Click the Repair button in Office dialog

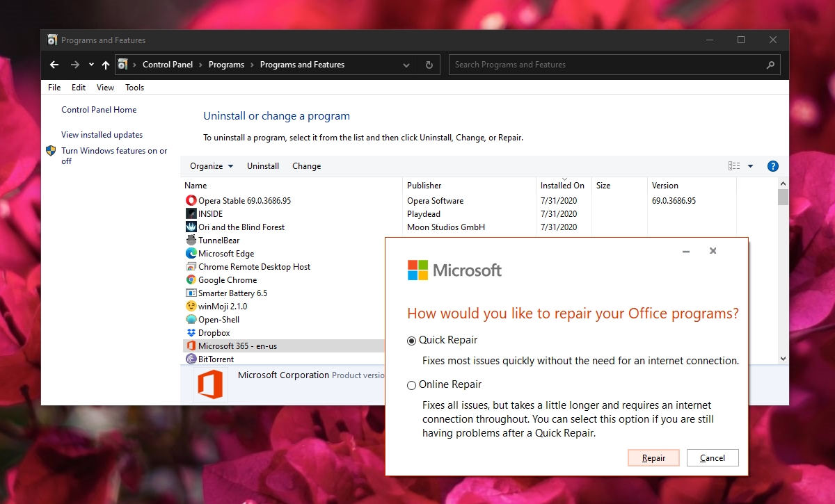[x=653, y=458]
